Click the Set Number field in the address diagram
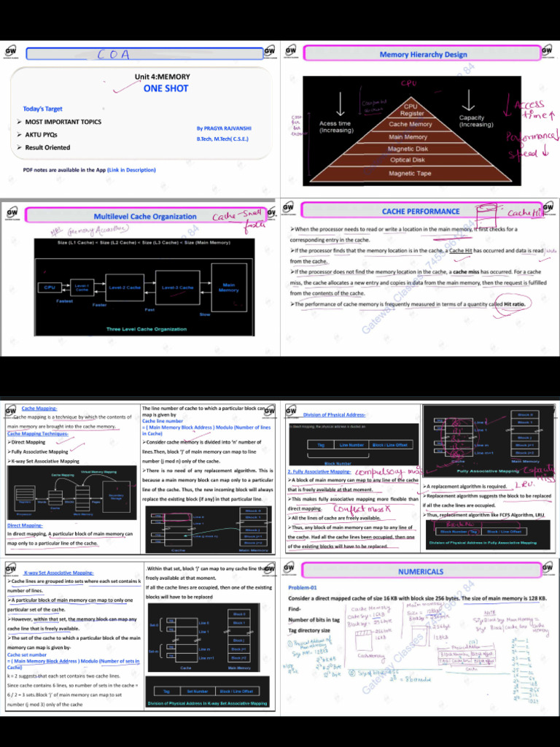Image resolution: width=560 pixels, height=747 pixels. point(197,691)
